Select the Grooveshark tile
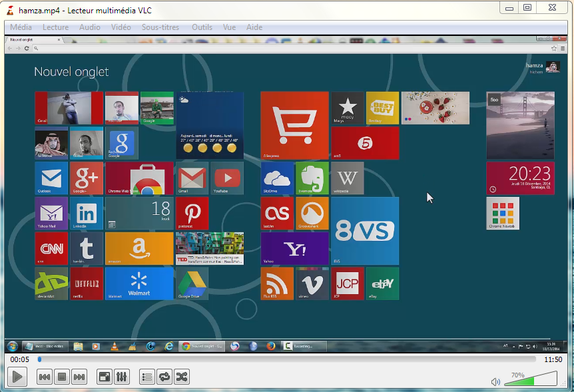This screenshot has width=574, height=392. pyautogui.click(x=312, y=214)
